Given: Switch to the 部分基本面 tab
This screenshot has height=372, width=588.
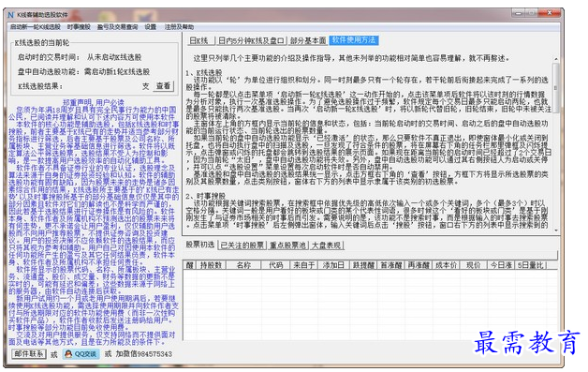Looking at the screenshot, I should tap(308, 40).
